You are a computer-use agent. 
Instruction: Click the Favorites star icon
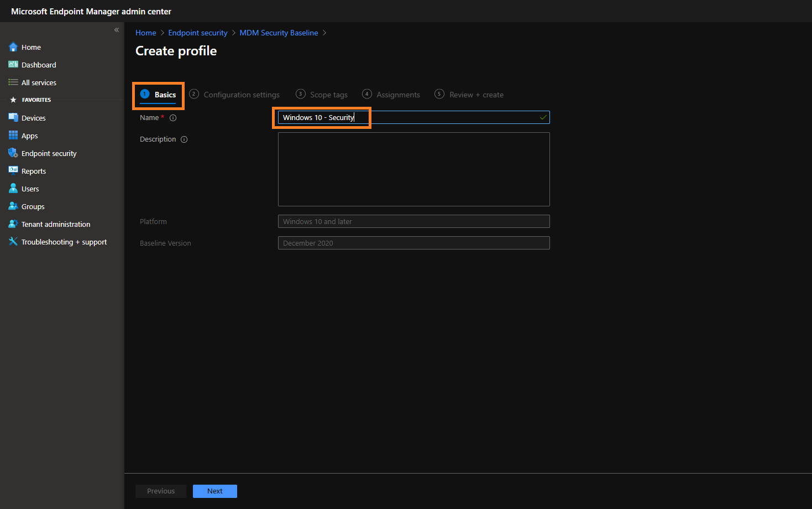13,100
